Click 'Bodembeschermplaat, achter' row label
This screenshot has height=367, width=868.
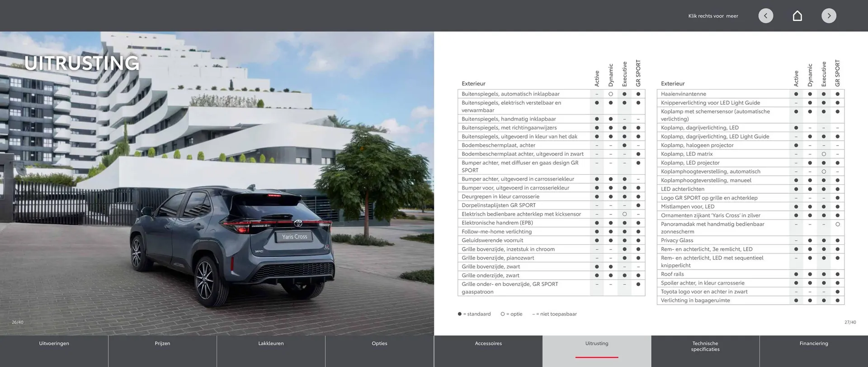(498, 145)
